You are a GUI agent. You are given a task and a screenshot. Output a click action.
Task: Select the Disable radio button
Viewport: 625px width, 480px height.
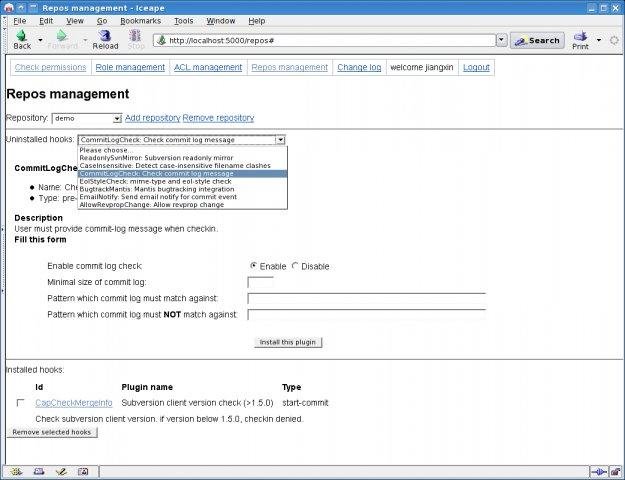point(295,266)
